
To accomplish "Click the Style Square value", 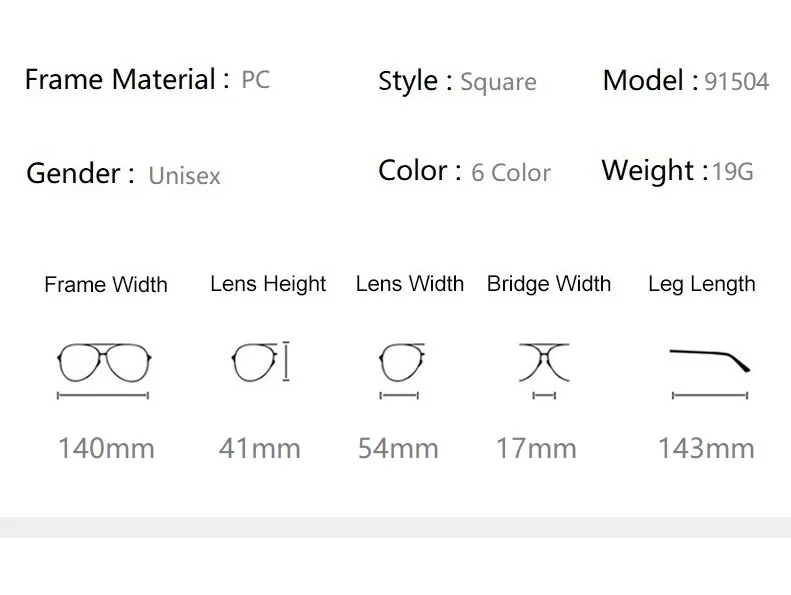I will (498, 82).
